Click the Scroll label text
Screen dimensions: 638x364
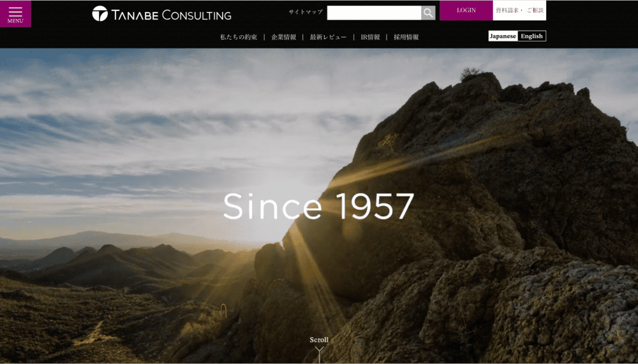pos(319,340)
